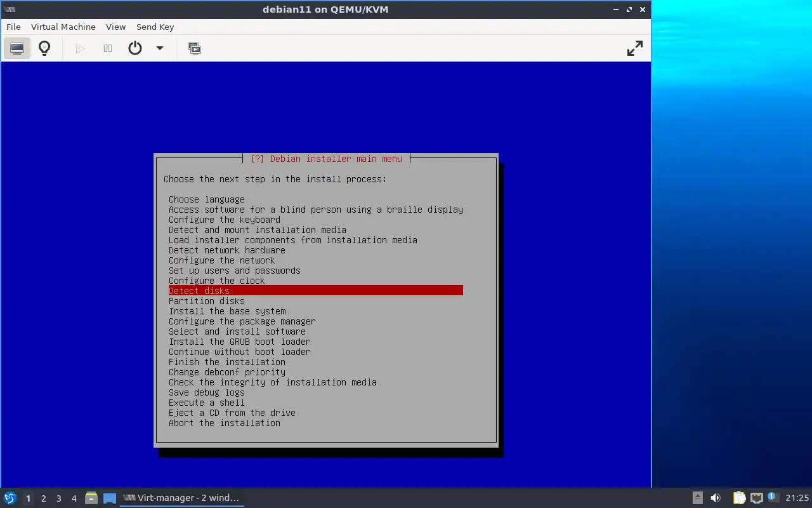Open the Virtual Machine menu

click(63, 27)
